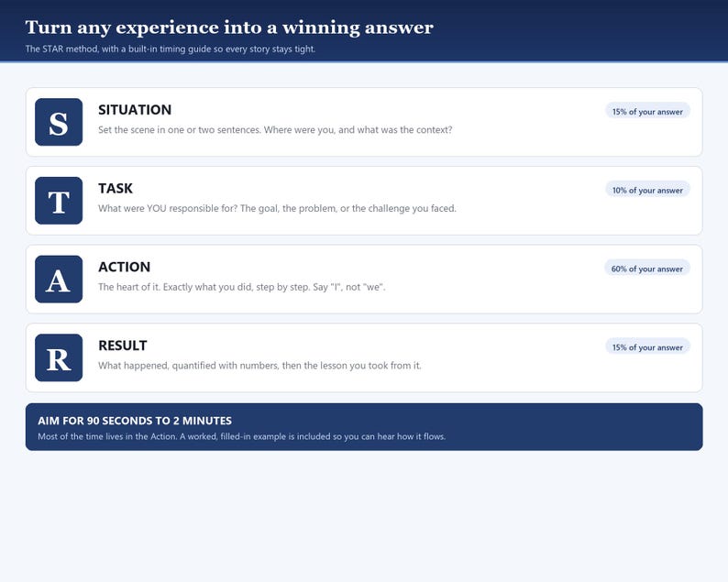Click the 10% of your answer badge
Image resolution: width=728 pixels, height=582 pixels.
647,190
